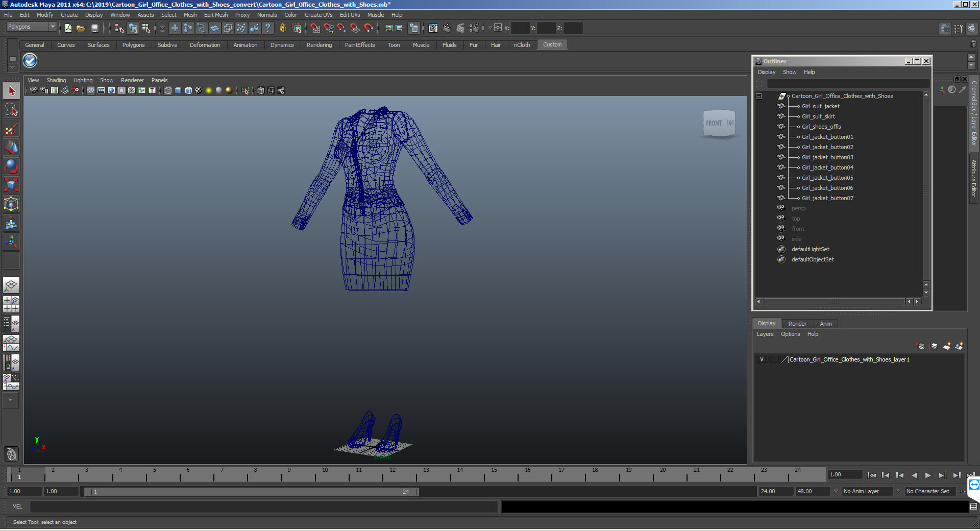Enable textured display checker icon
This screenshot has height=531, width=980.
(199, 90)
